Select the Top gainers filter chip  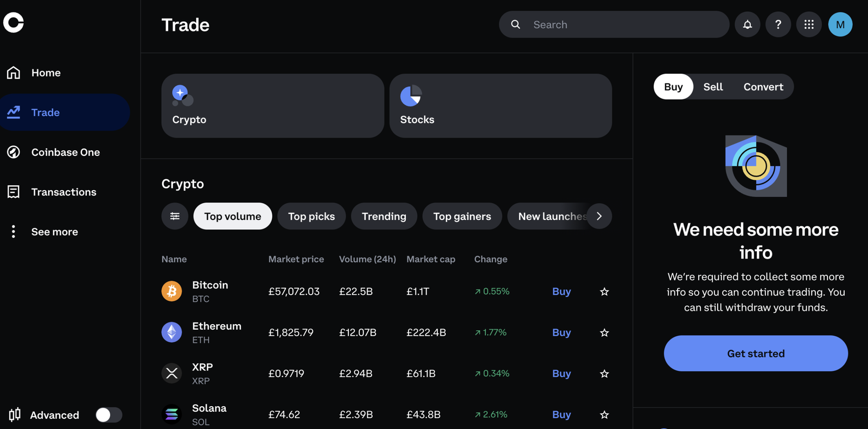[x=462, y=216]
